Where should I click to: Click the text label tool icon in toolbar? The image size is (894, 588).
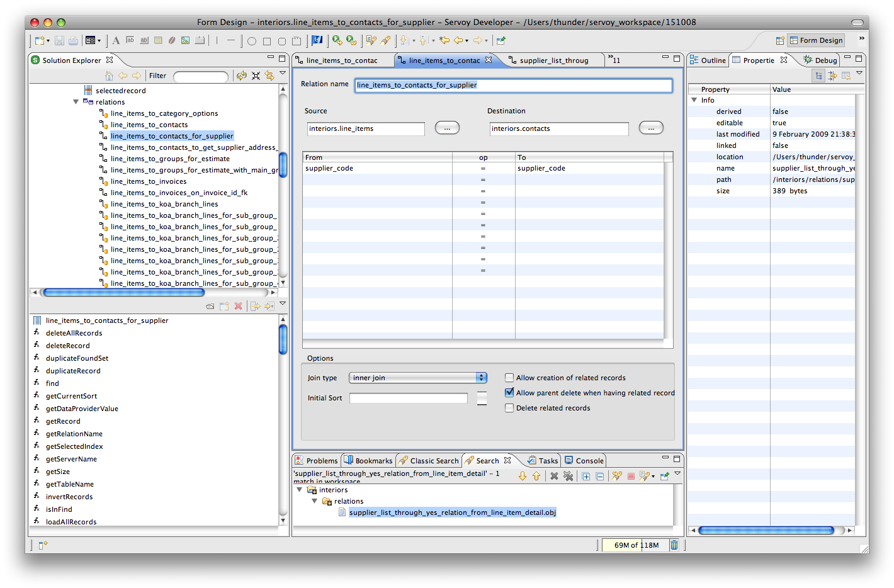click(x=116, y=41)
